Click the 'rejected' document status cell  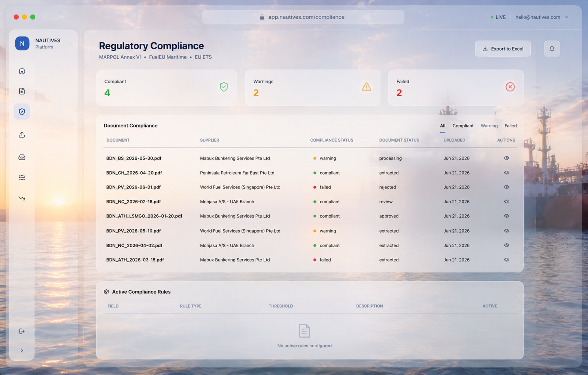point(387,187)
